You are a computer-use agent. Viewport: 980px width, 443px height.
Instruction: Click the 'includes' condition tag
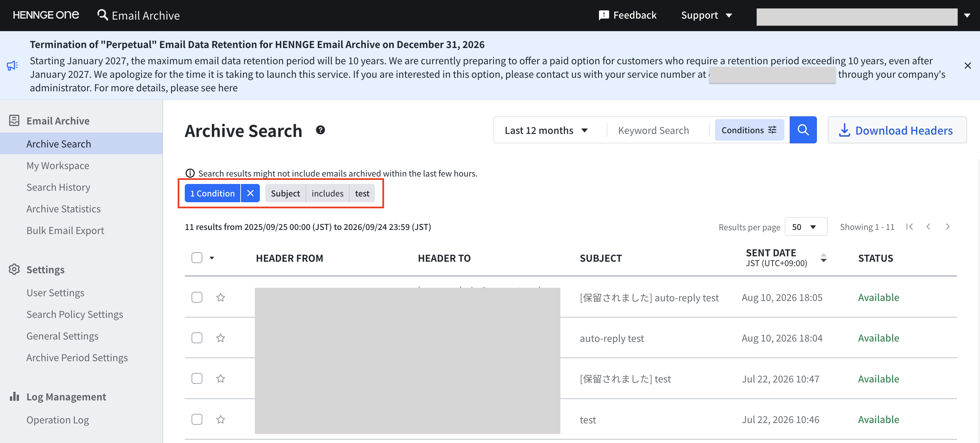pos(328,193)
